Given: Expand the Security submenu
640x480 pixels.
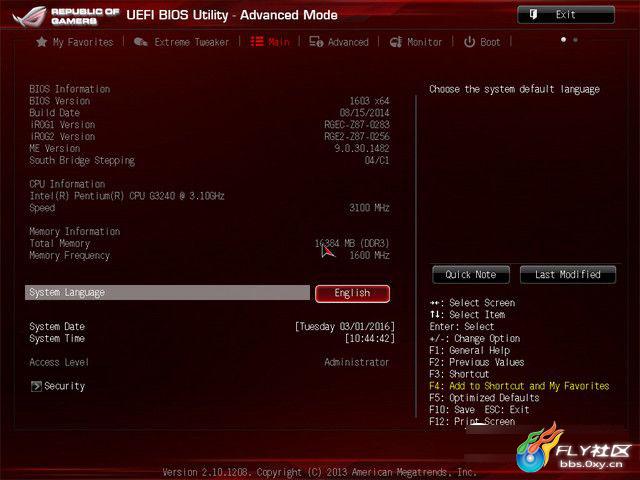Looking at the screenshot, I should tap(64, 386).
